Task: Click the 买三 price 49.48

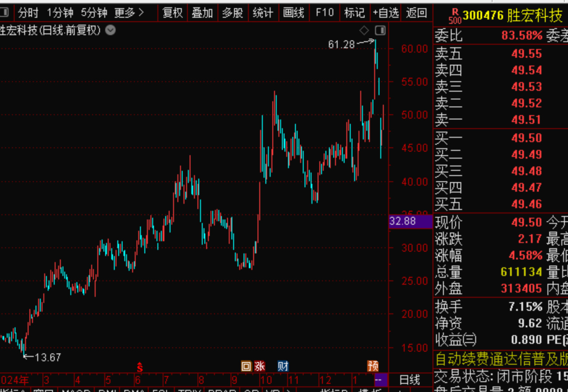Action: [526, 171]
